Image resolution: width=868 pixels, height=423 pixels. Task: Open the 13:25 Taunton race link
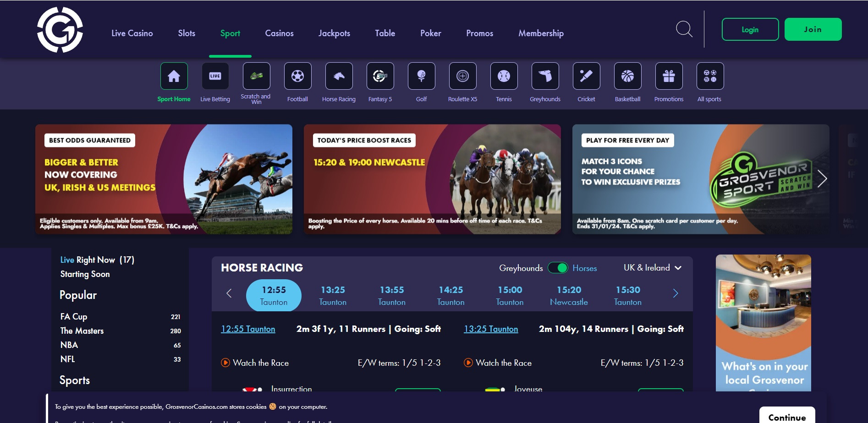point(491,329)
